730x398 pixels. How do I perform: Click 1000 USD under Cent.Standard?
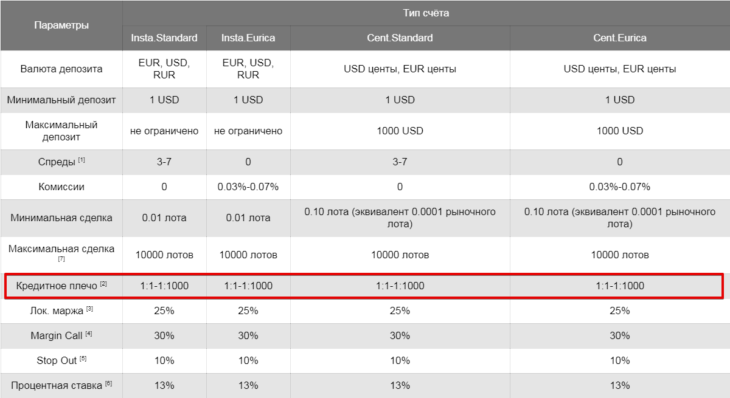[x=400, y=131]
